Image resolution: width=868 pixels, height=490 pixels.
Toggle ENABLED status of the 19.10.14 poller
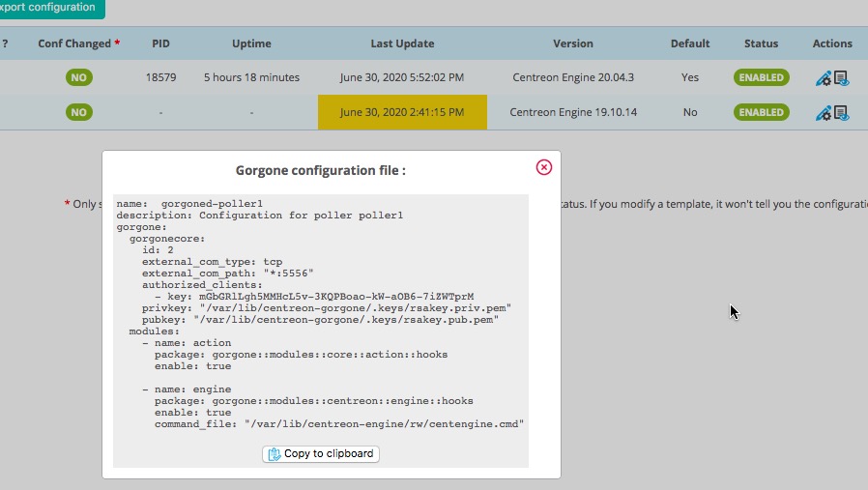[761, 112]
